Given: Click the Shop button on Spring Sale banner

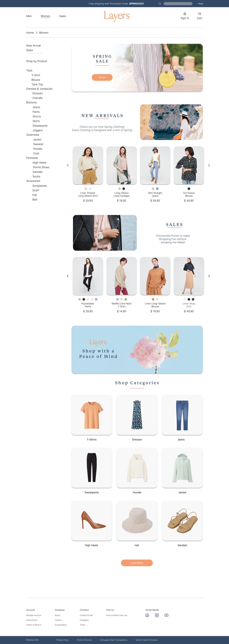Looking at the screenshot, I should click(x=102, y=77).
